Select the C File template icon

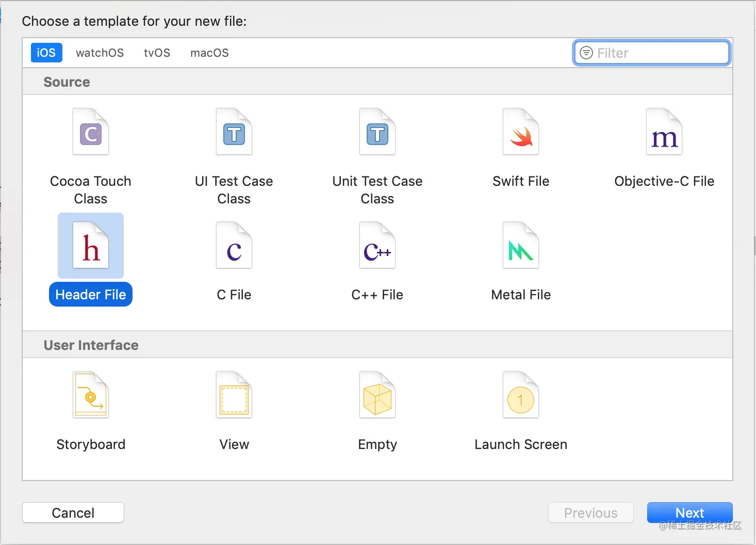point(234,245)
